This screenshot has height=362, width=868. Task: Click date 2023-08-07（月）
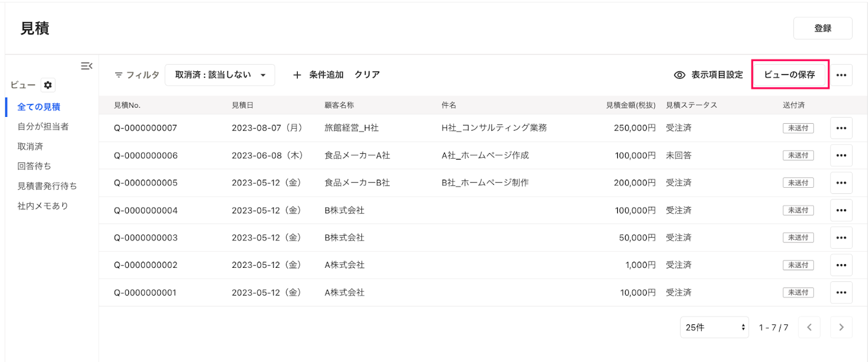pyautogui.click(x=268, y=128)
